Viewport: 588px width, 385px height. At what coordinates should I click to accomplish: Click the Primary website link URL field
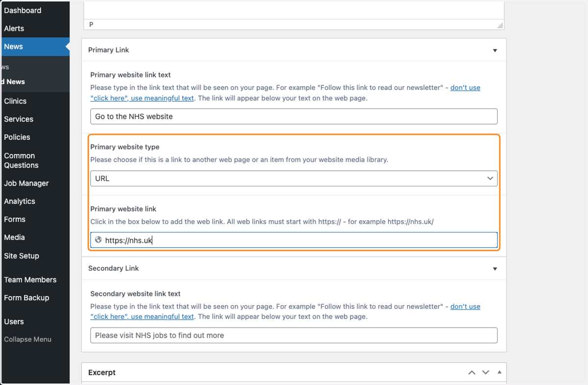(294, 240)
